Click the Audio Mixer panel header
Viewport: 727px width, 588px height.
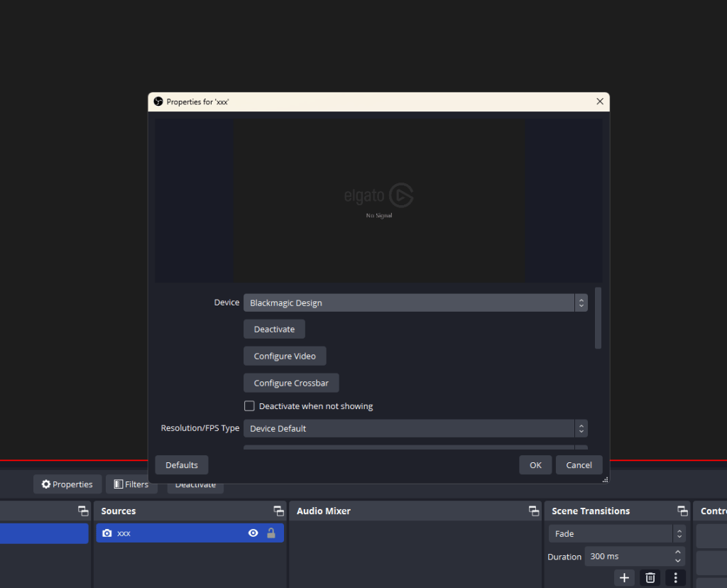click(415, 511)
